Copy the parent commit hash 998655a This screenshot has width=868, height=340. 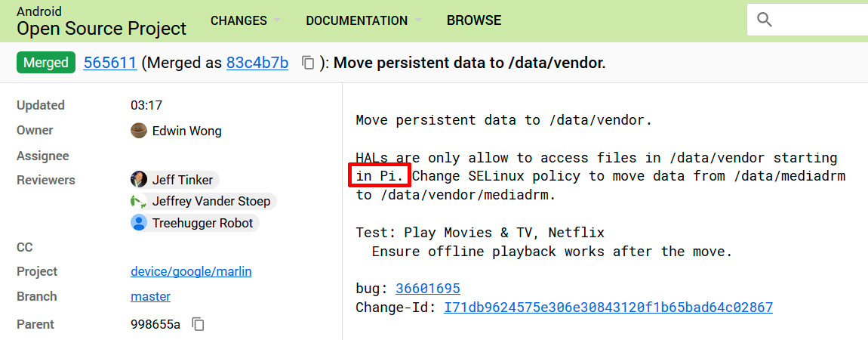point(199,324)
